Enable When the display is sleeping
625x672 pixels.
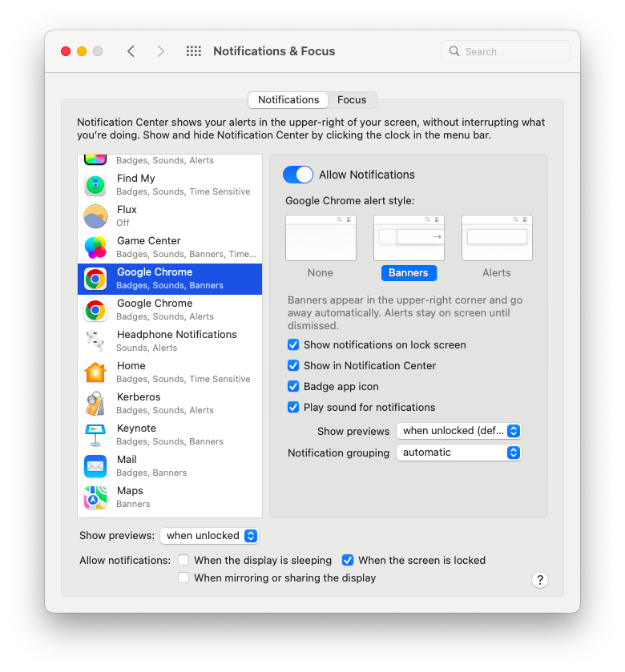pos(183,560)
